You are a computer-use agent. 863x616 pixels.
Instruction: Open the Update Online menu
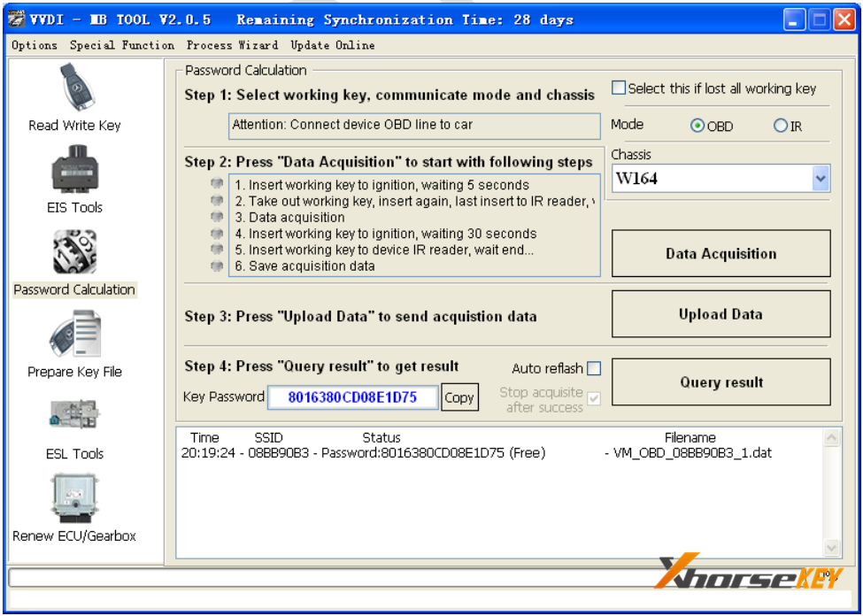[x=333, y=45]
